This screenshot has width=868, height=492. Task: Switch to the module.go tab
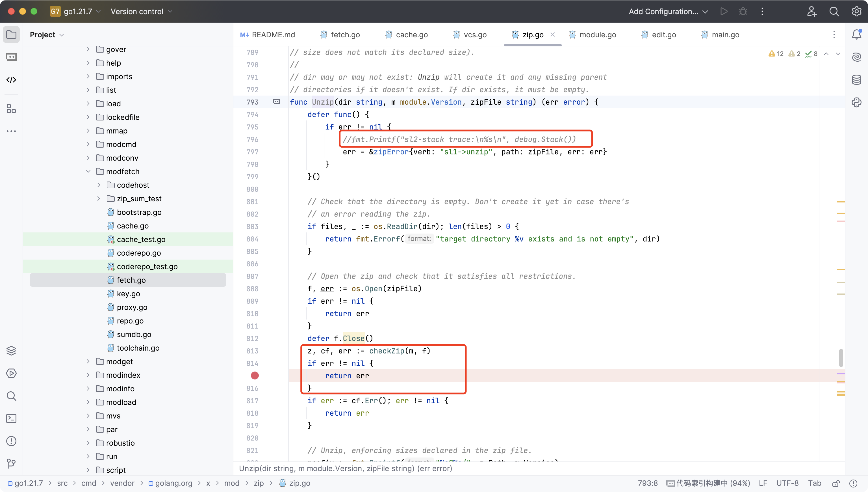(x=593, y=35)
